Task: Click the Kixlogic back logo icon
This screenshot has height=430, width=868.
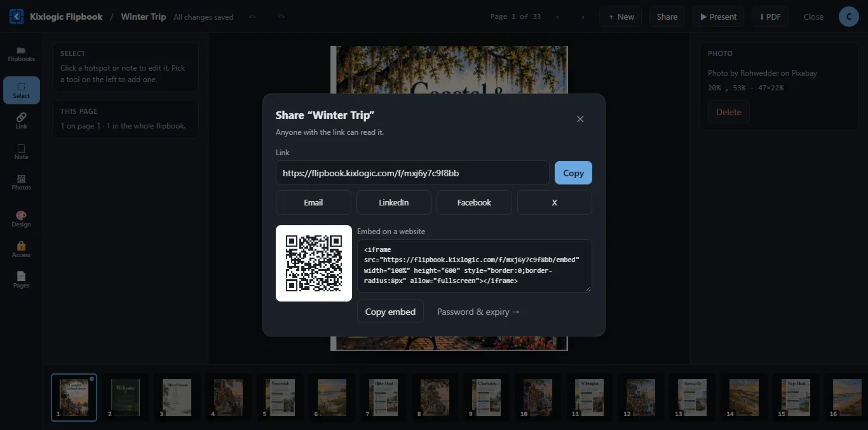Action: (17, 17)
